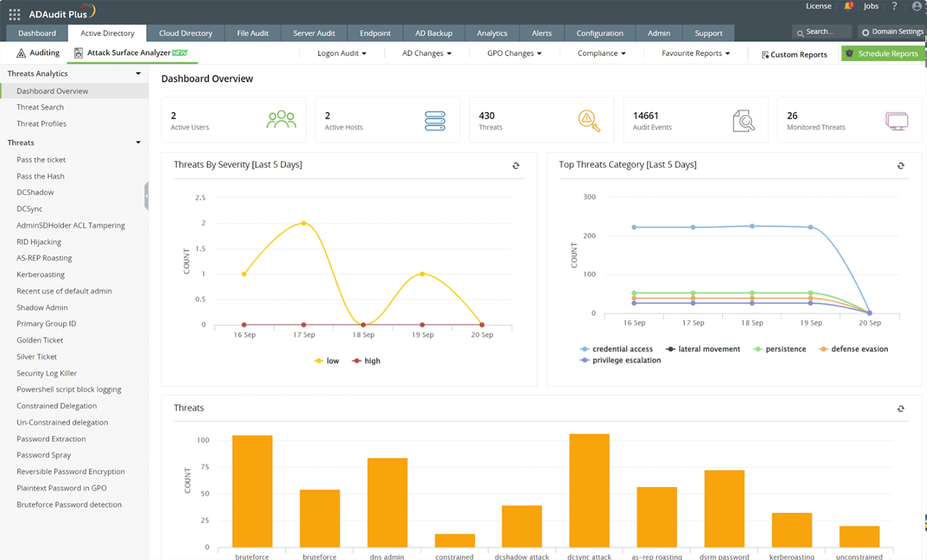Click the dcsync attack bar in chart
Viewport: 927px width, 560px height.
click(589, 490)
